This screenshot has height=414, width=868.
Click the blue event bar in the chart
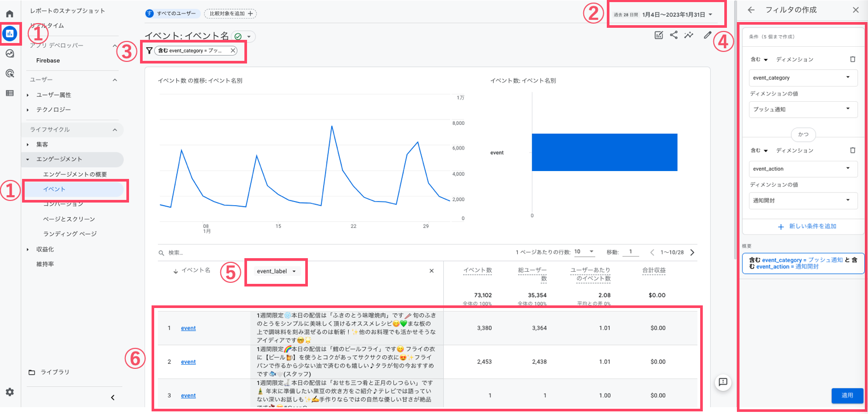coord(604,152)
